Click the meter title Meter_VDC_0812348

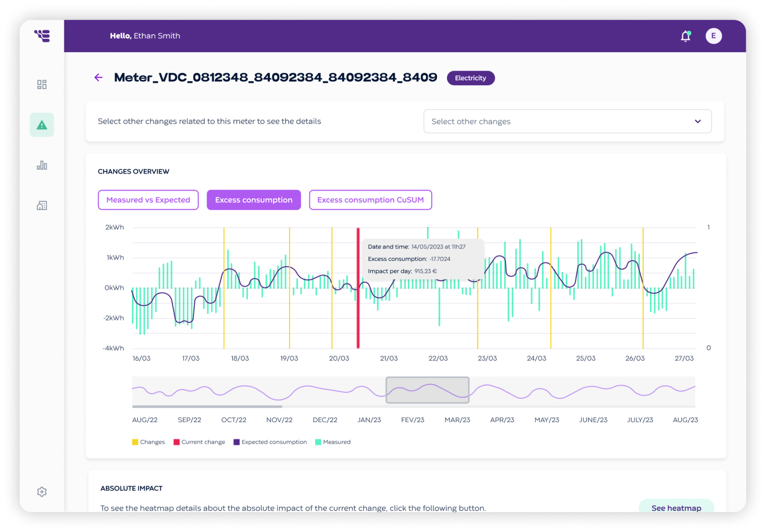[275, 77]
